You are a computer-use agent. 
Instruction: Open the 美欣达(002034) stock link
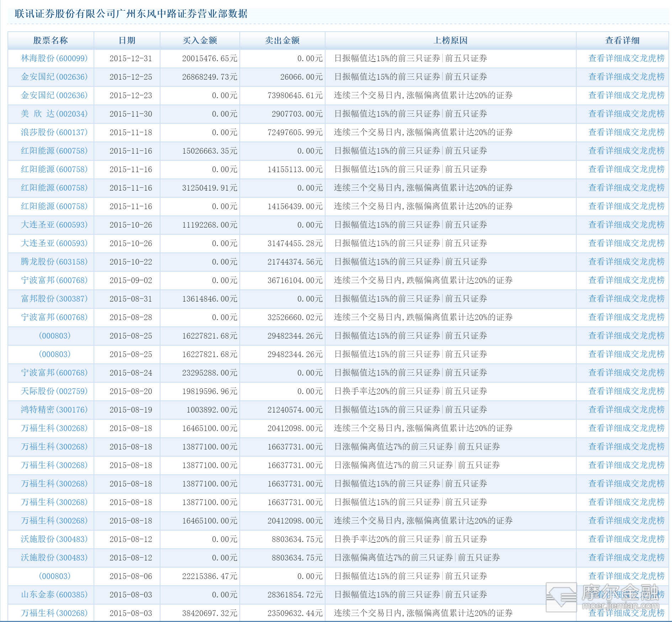pos(54,114)
